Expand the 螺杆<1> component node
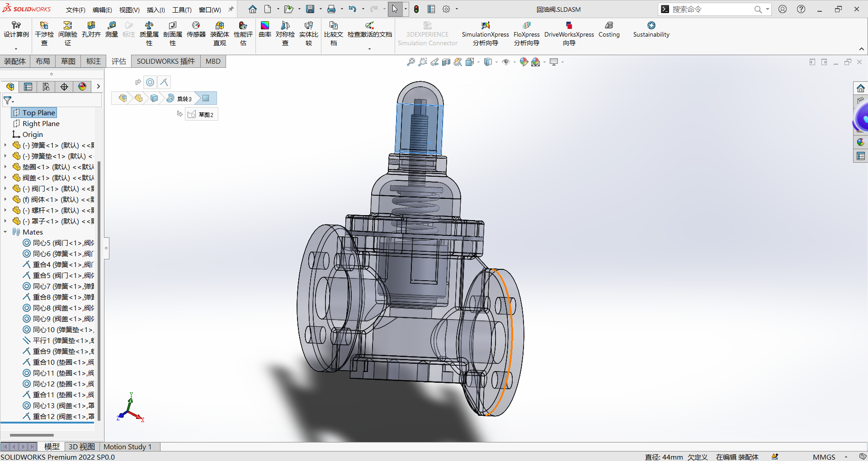This screenshot has width=868, height=461. pos(5,210)
